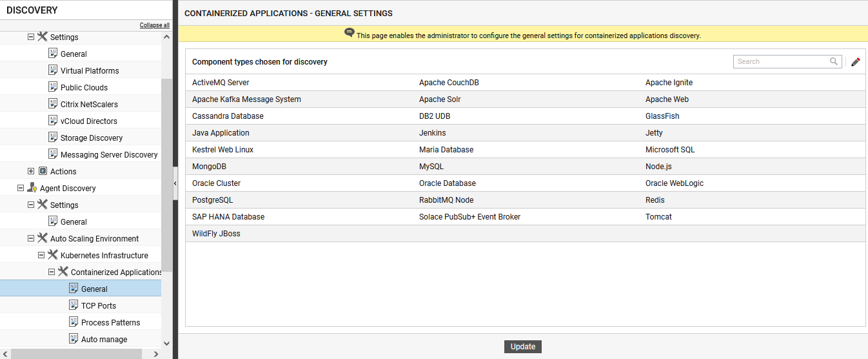Click the magnifier icon in search box
Viewport: 868px width, 359px height.
pos(834,61)
